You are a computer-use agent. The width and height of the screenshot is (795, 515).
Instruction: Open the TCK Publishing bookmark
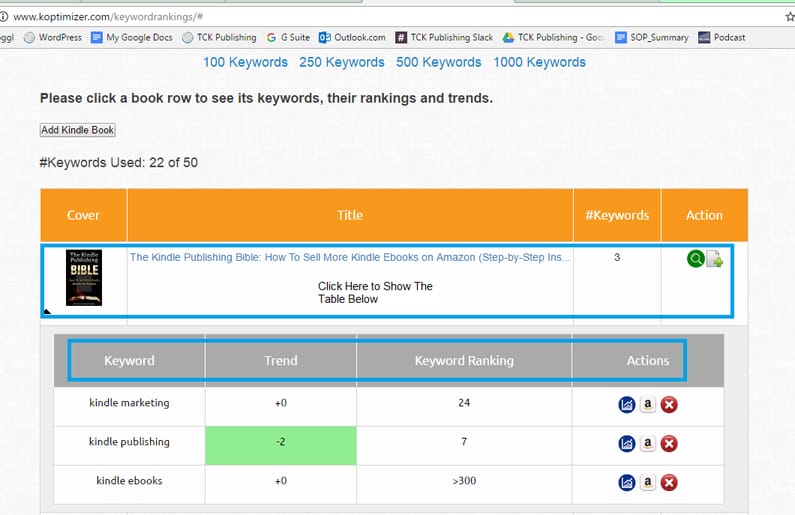tap(219, 38)
